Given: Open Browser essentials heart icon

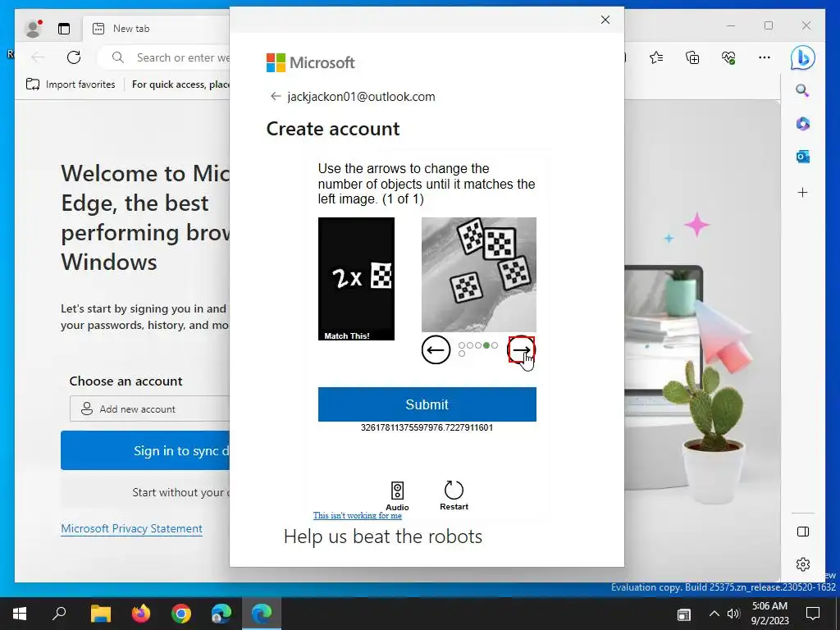Looking at the screenshot, I should click(728, 57).
